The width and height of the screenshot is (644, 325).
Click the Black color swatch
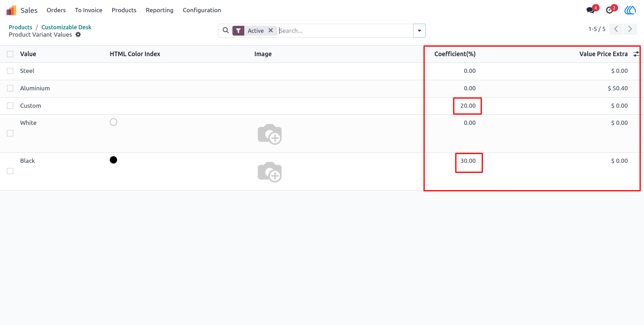click(113, 160)
